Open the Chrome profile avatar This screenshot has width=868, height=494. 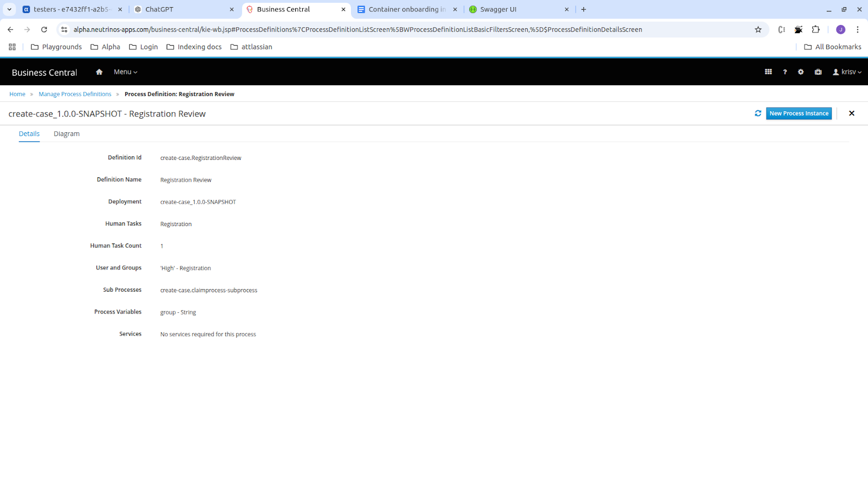tap(840, 30)
